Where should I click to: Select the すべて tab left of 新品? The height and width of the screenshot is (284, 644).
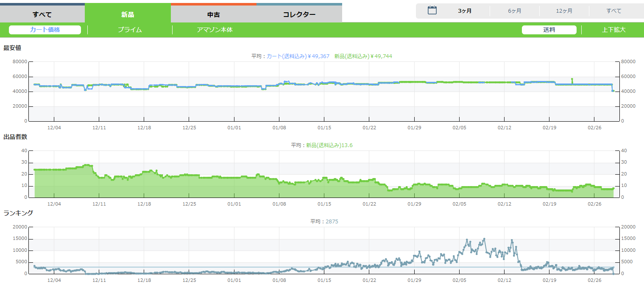point(42,14)
